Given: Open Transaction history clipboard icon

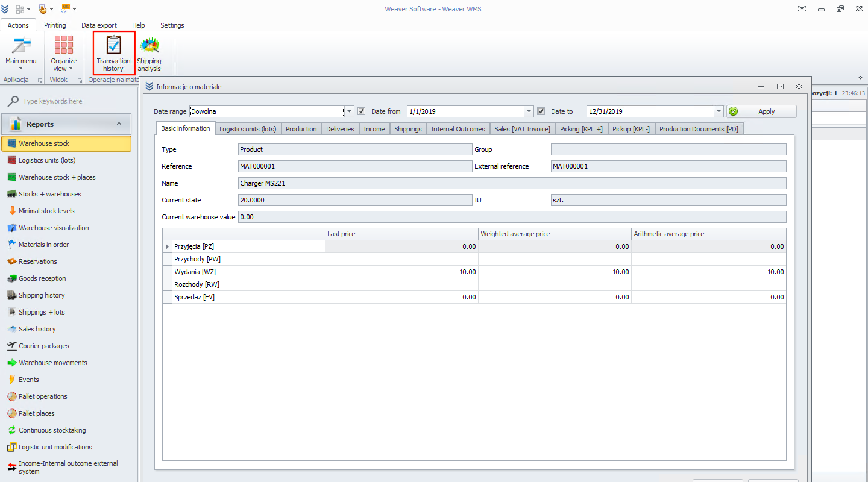Looking at the screenshot, I should pos(113,45).
